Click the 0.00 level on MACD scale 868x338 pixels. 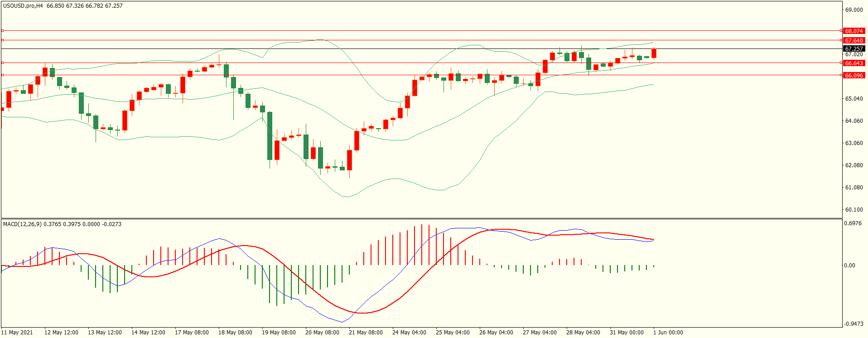point(849,266)
